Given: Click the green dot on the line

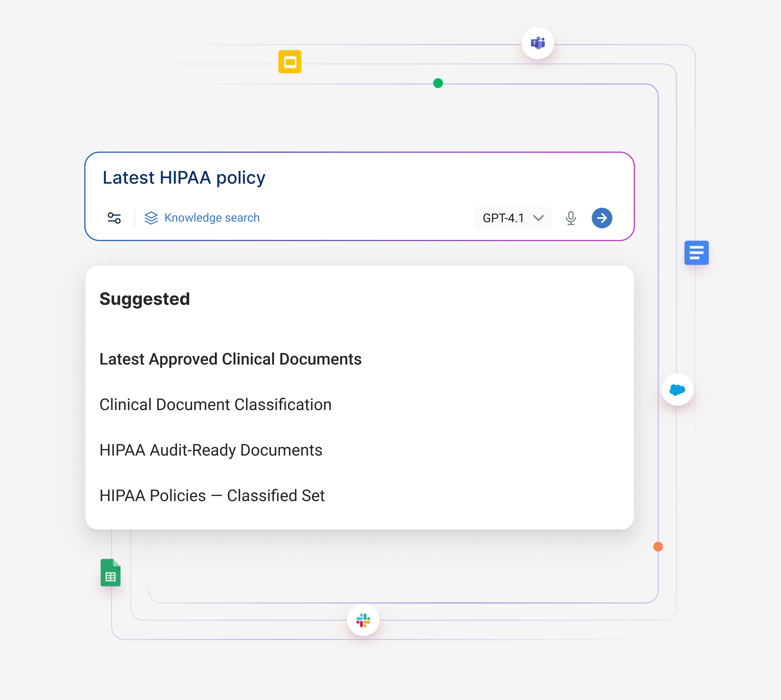Looking at the screenshot, I should point(438,83).
